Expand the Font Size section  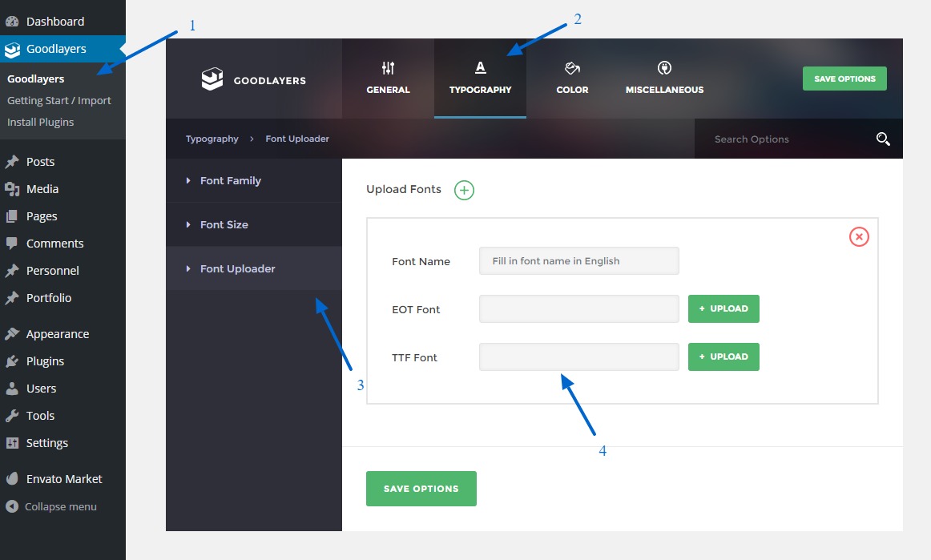[x=224, y=225]
